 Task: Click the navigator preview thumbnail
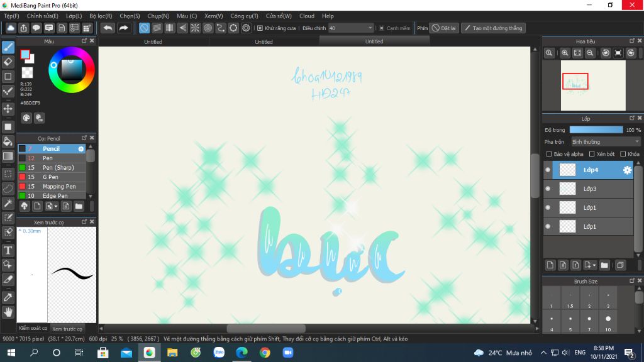pyautogui.click(x=593, y=85)
